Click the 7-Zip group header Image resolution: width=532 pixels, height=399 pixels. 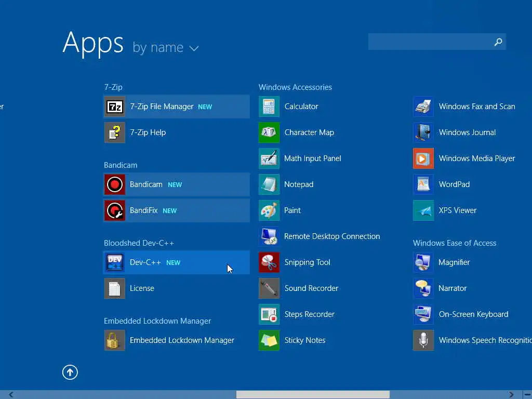tap(113, 87)
